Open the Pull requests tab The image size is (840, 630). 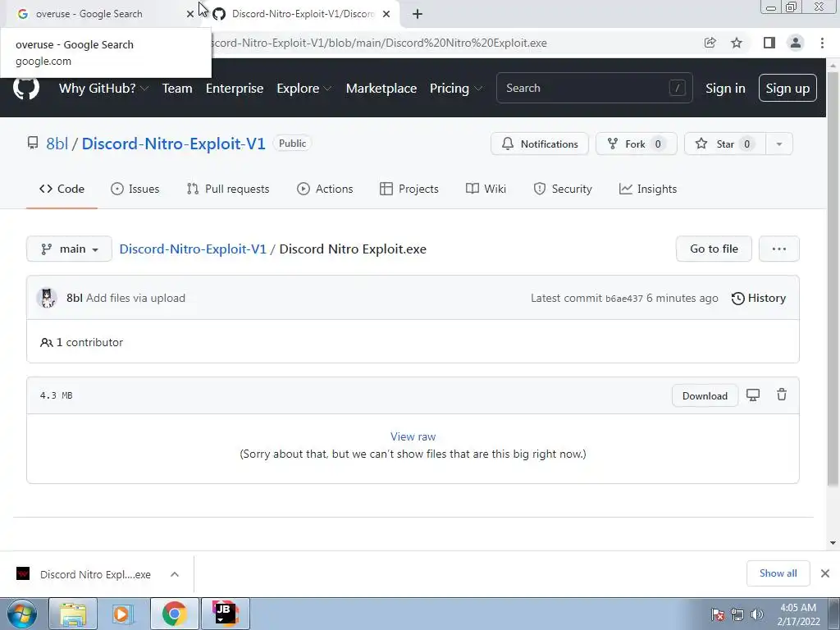coord(228,189)
